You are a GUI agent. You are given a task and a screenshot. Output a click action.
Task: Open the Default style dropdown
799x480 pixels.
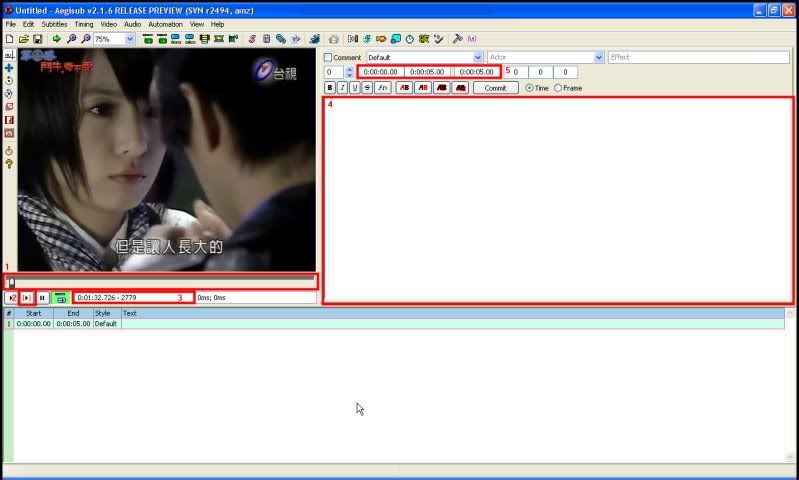tap(477, 58)
